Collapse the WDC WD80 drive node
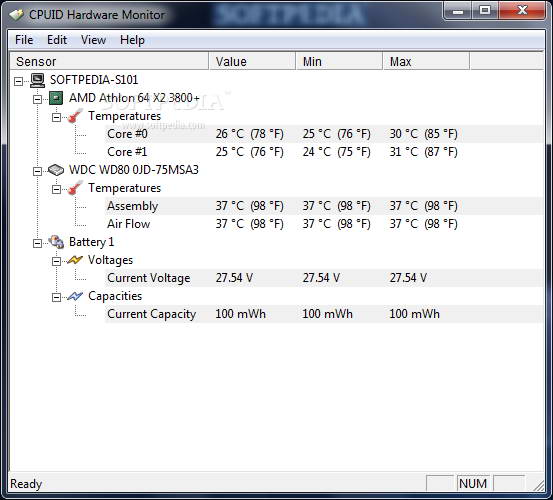 [37, 171]
